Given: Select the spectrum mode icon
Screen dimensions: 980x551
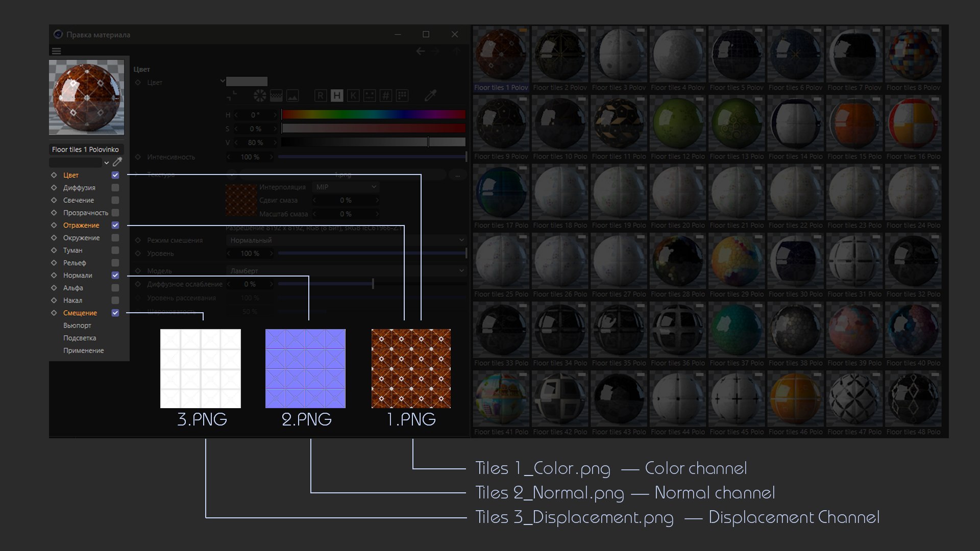Looking at the screenshot, I should click(x=276, y=95).
